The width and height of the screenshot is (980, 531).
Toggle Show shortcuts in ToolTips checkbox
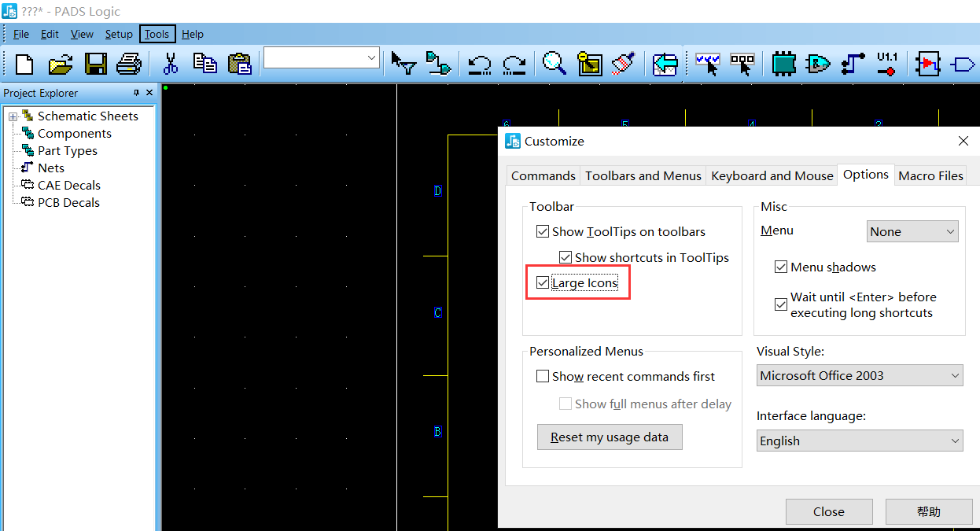(x=565, y=257)
